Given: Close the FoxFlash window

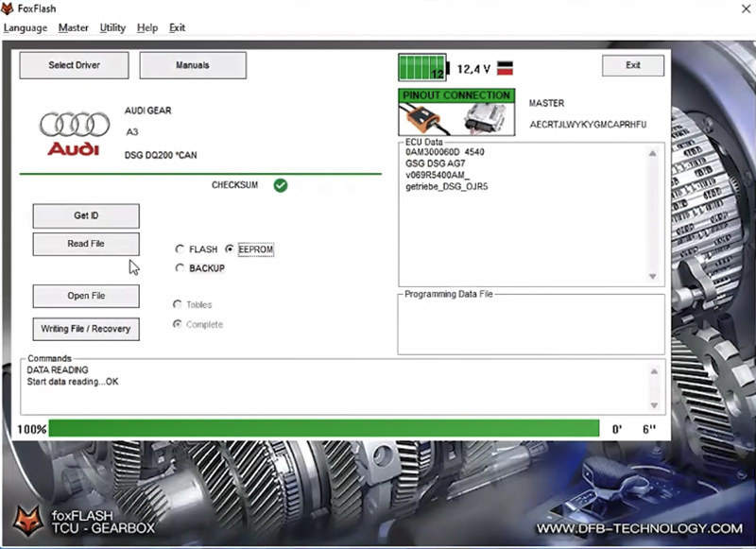Looking at the screenshot, I should (746, 9).
